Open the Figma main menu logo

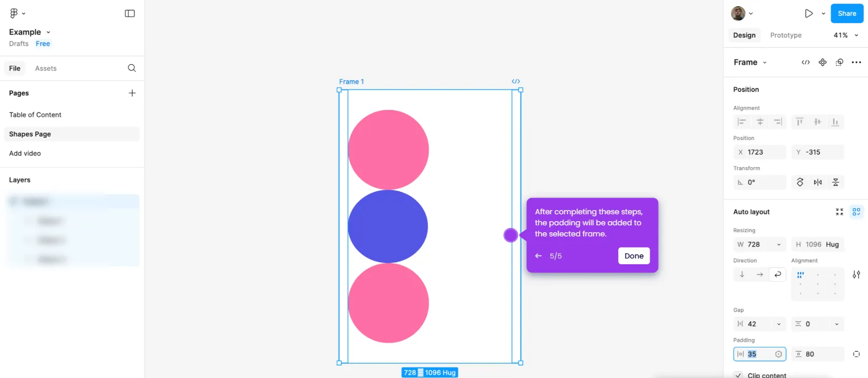[x=14, y=13]
